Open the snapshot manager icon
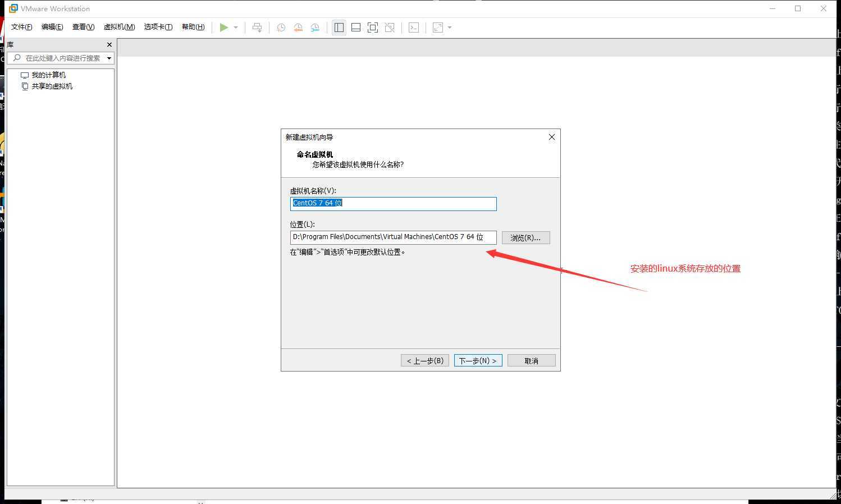The image size is (841, 504). pyautogui.click(x=315, y=28)
